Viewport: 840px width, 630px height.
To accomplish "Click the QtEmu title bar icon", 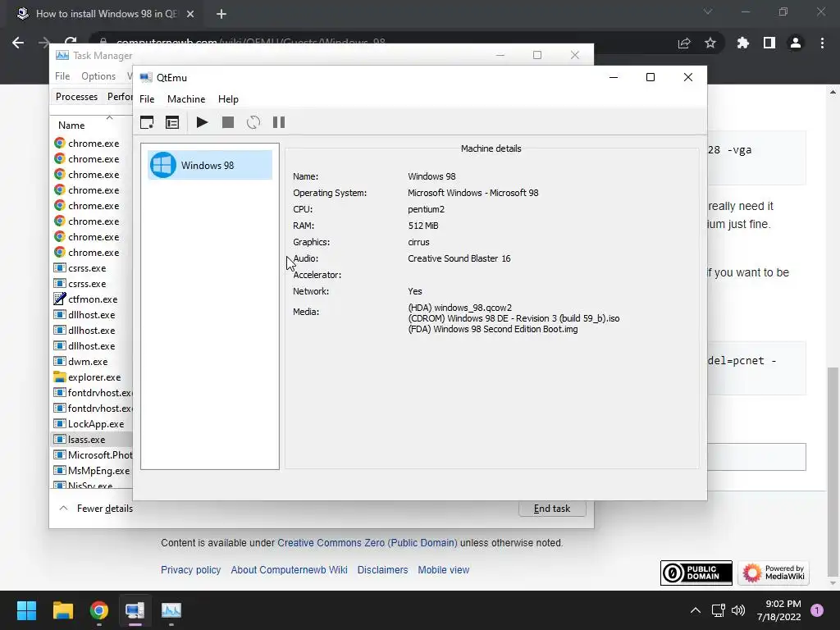I will (146, 77).
